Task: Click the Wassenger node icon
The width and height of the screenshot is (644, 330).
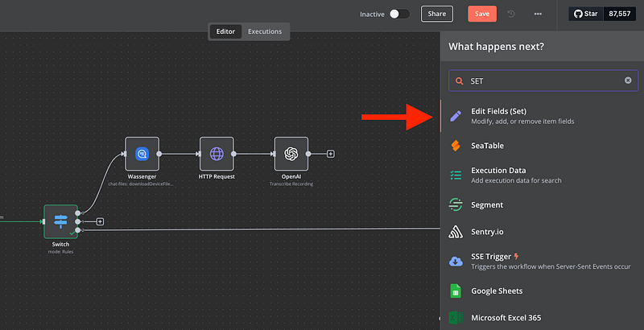Action: coord(142,153)
